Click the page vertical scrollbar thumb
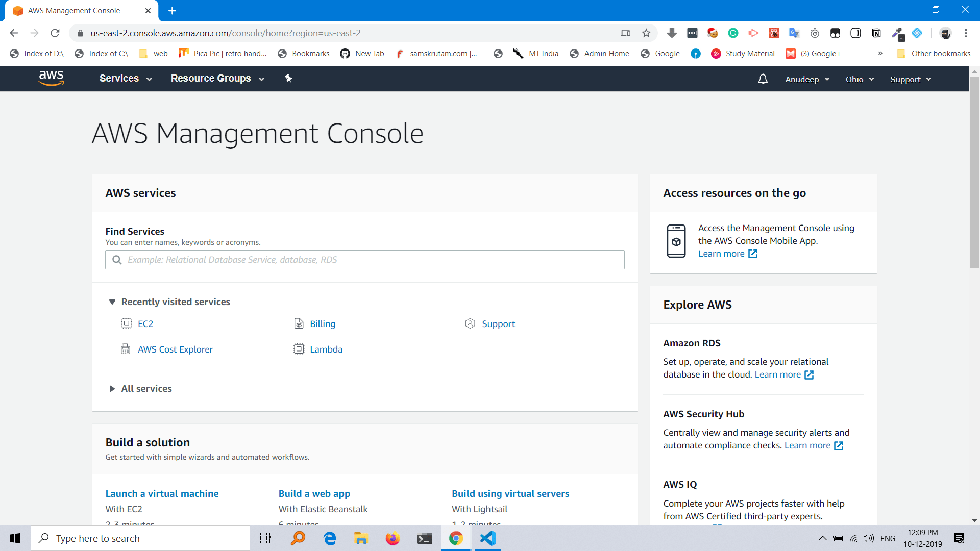The image size is (980, 551). click(974, 172)
